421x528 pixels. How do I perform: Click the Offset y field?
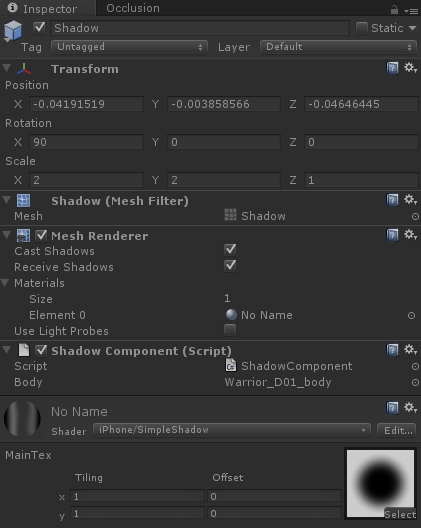(x=274, y=513)
